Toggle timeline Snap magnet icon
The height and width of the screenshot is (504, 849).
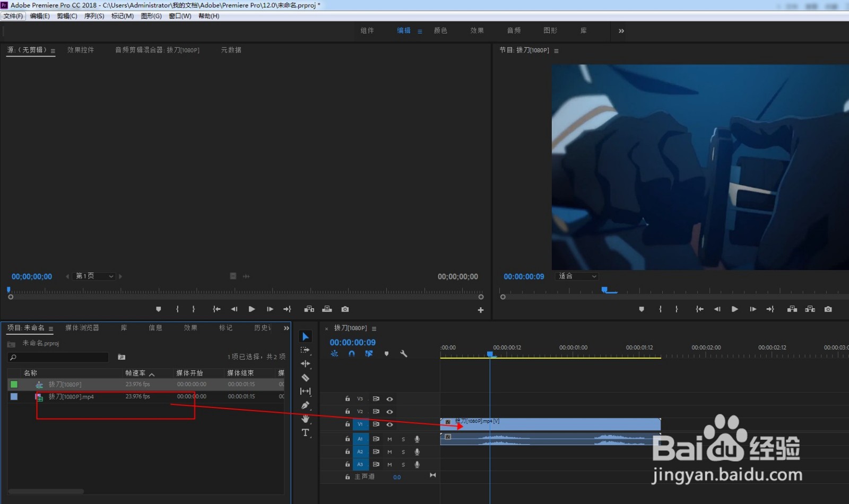(352, 353)
